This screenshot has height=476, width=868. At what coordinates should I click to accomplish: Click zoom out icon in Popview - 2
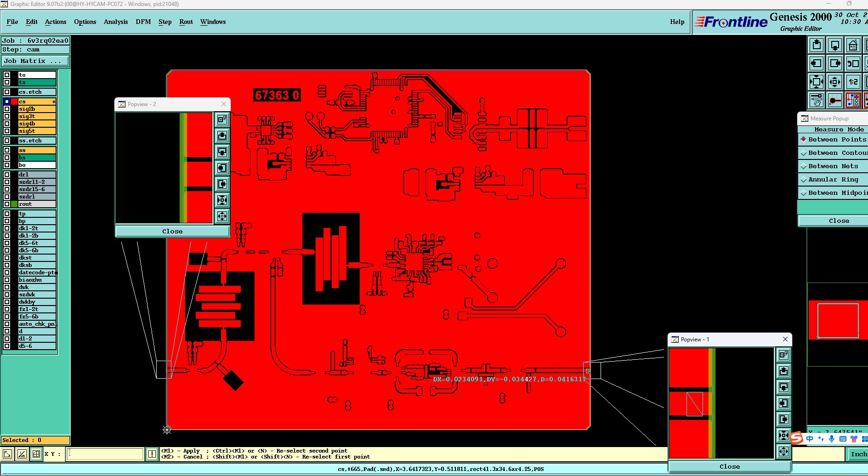222,216
